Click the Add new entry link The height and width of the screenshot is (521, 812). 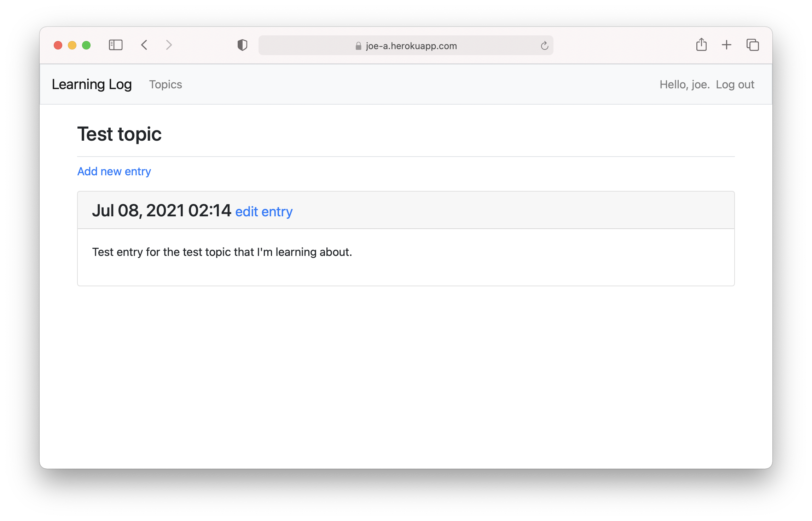tap(114, 171)
